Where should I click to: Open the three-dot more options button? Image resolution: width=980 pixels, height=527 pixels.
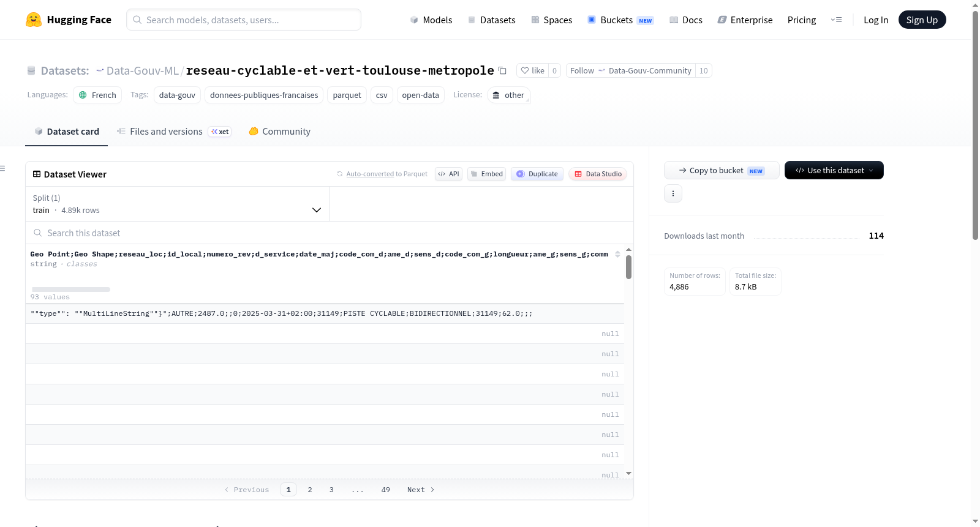(x=673, y=193)
